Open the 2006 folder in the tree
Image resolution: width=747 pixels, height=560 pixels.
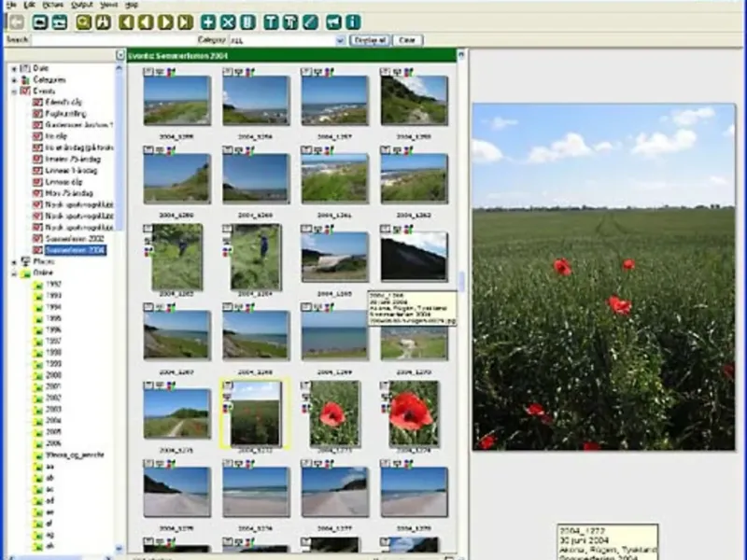coord(53,443)
